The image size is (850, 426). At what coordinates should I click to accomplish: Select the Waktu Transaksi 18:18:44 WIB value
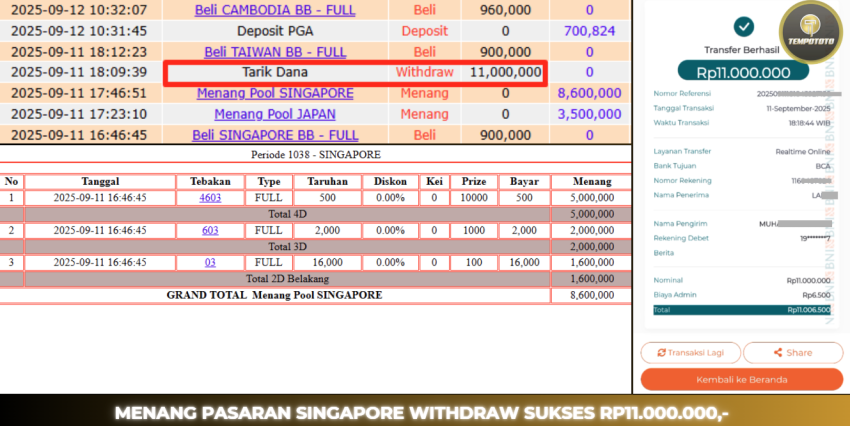pos(809,123)
